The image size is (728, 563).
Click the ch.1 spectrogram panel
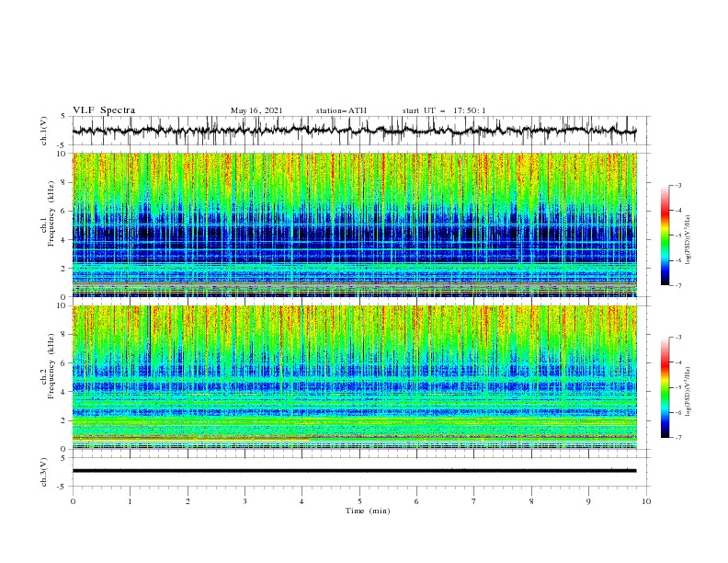click(354, 224)
